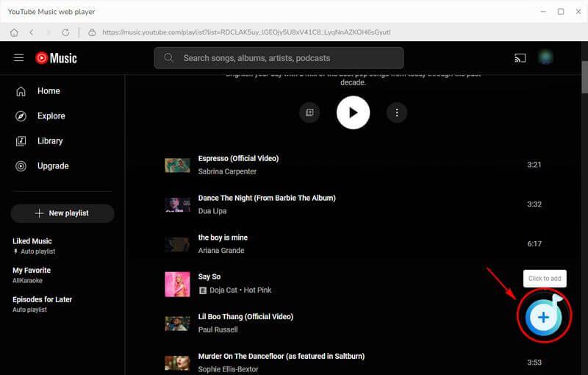Click the YouTube Music logo

tap(57, 58)
